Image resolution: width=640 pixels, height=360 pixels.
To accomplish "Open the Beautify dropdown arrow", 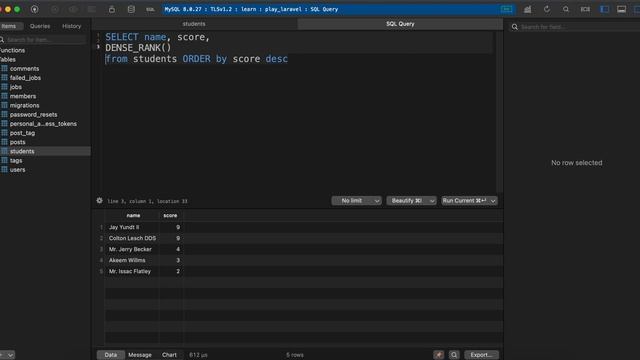I will [432, 201].
